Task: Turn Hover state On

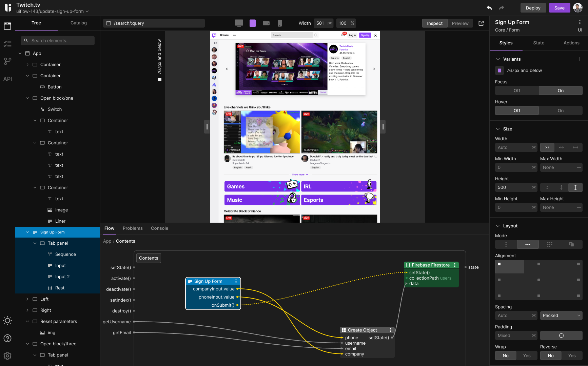Action: (x=561, y=110)
